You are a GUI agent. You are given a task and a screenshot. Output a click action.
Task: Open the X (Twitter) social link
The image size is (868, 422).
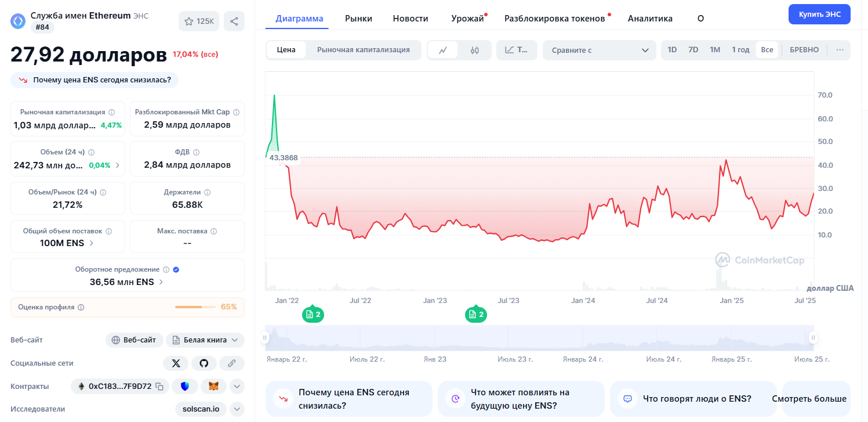click(x=176, y=363)
